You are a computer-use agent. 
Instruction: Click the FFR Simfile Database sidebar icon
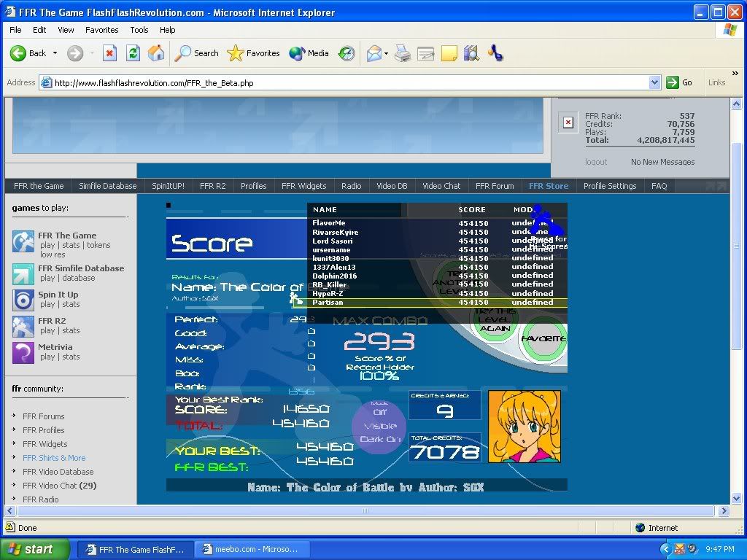click(23, 273)
